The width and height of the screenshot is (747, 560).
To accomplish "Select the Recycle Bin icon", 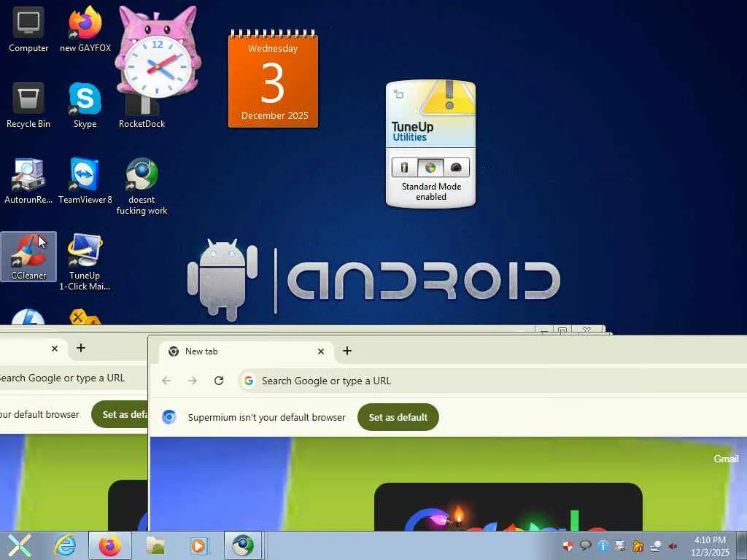I will pos(28,106).
